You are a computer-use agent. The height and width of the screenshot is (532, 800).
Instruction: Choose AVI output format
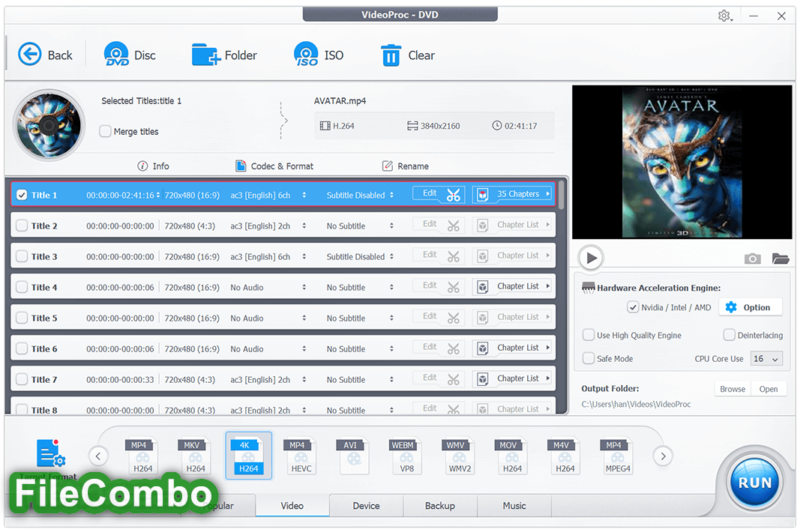click(x=354, y=456)
